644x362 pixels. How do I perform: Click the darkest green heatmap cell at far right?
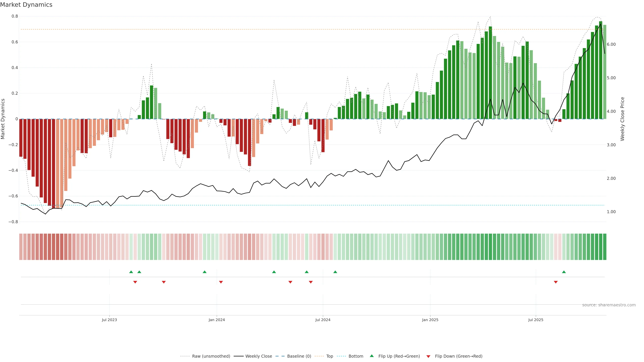tap(604, 247)
